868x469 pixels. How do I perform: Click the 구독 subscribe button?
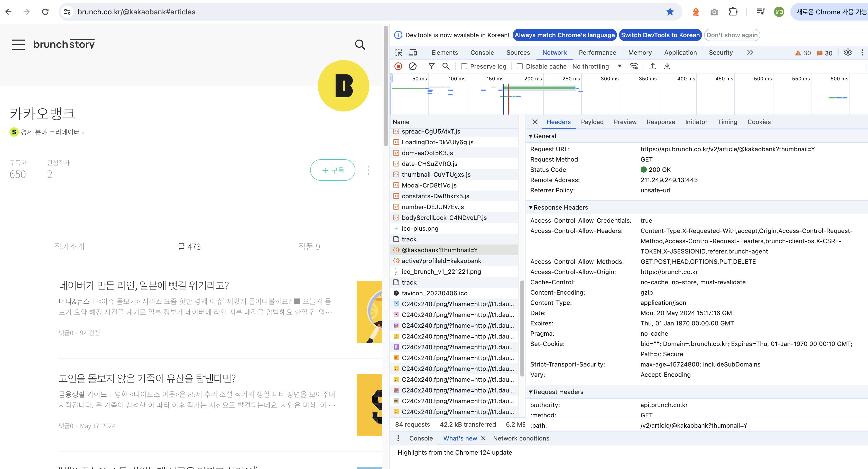point(333,170)
